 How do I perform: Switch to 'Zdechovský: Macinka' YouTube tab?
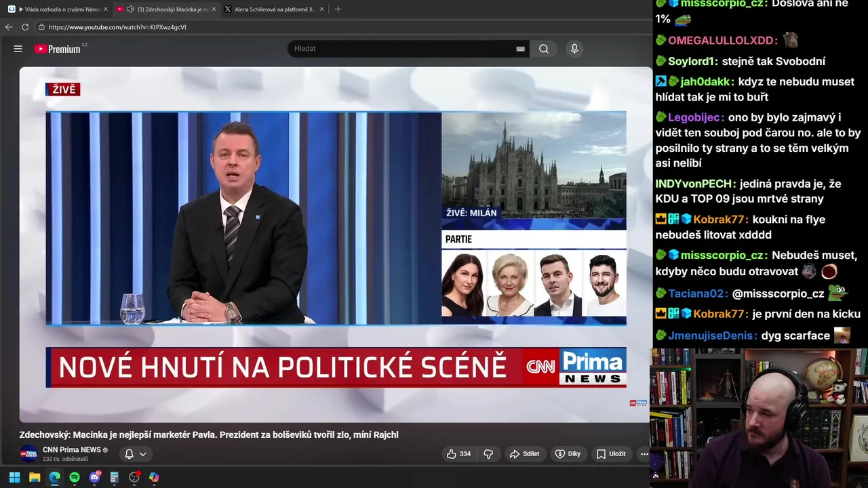(166, 9)
